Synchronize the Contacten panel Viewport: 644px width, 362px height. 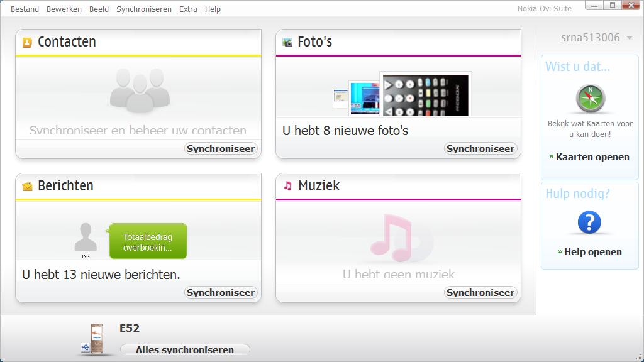pyautogui.click(x=221, y=148)
